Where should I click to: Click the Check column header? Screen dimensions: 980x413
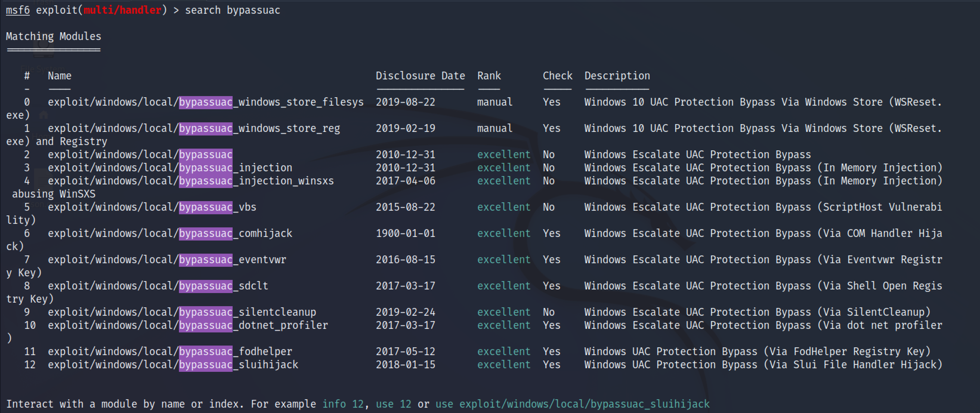coord(558,76)
